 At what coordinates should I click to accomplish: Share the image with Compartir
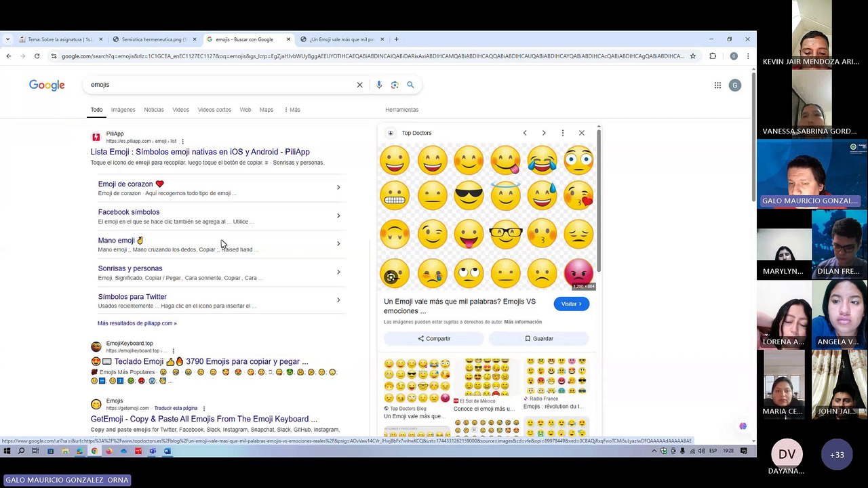tap(434, 338)
